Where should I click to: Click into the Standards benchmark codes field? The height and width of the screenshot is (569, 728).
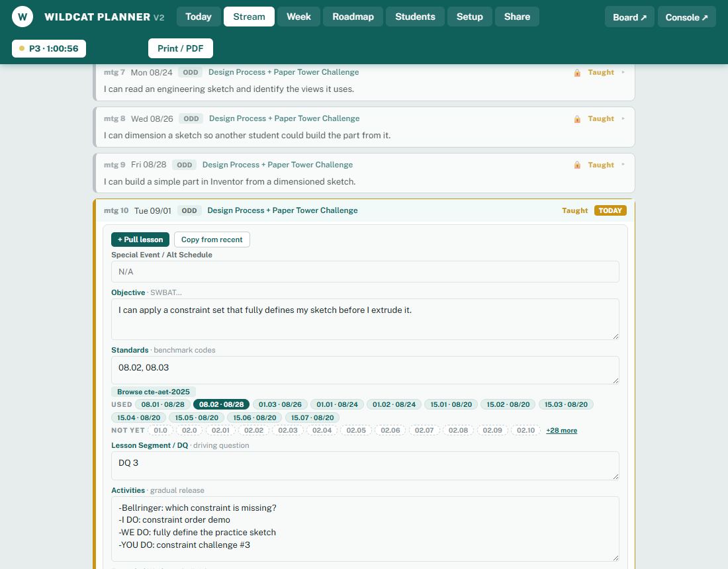(x=365, y=370)
